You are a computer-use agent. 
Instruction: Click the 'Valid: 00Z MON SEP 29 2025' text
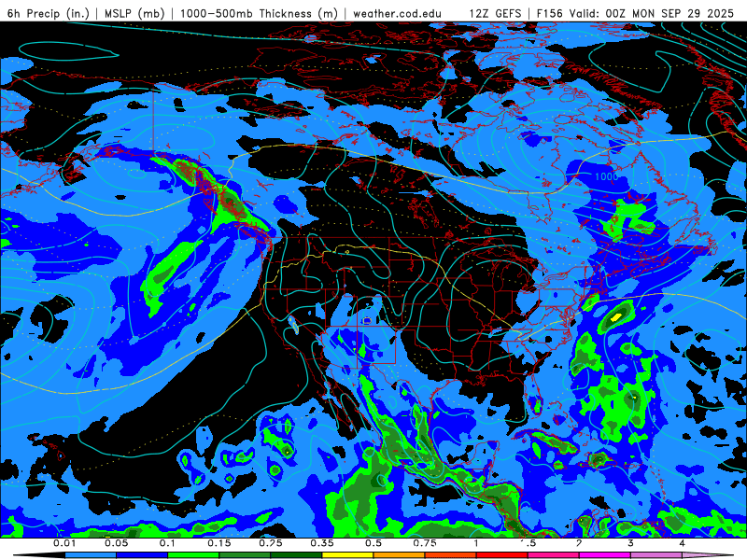652,13
